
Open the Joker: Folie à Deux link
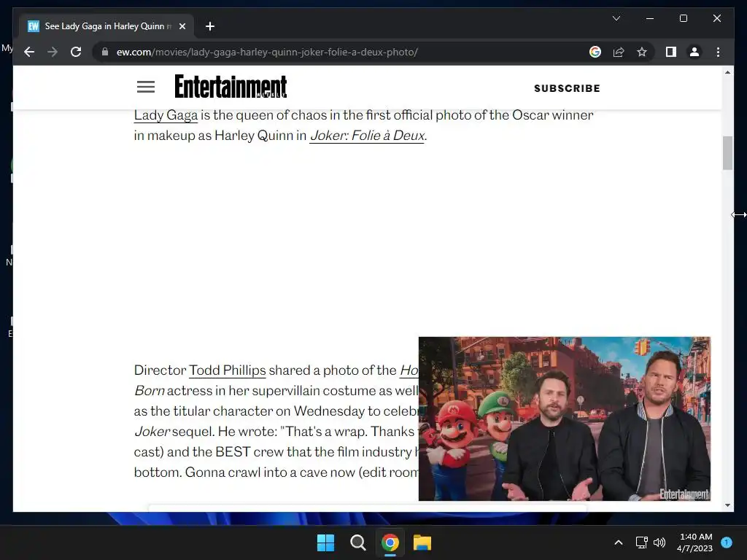(x=367, y=136)
